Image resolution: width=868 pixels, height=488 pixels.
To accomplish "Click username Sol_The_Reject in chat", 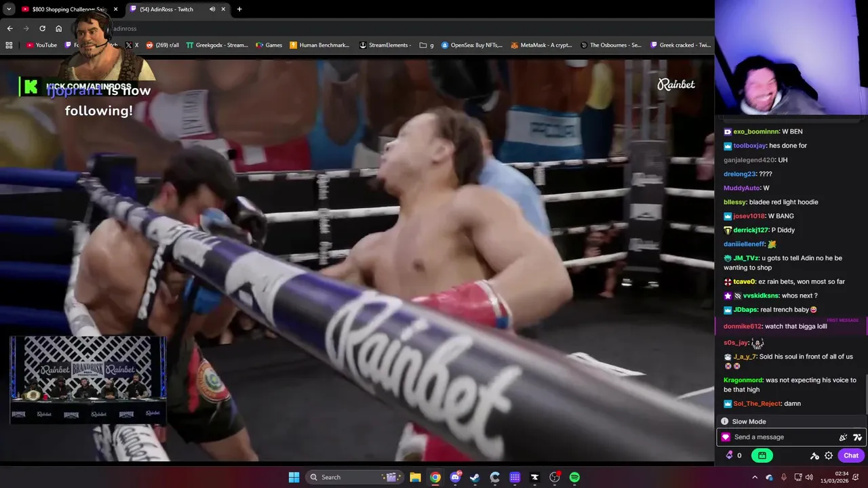I will (757, 403).
